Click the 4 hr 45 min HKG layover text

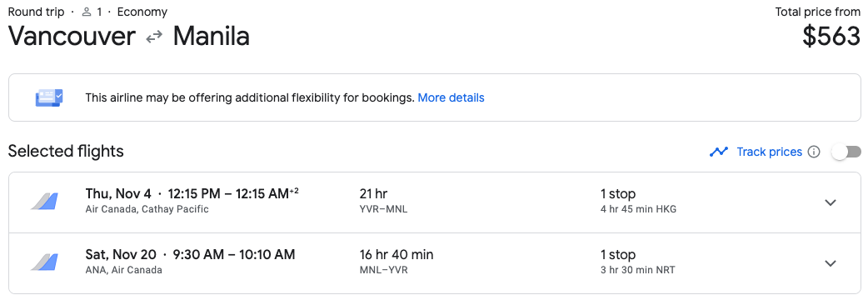click(x=638, y=209)
